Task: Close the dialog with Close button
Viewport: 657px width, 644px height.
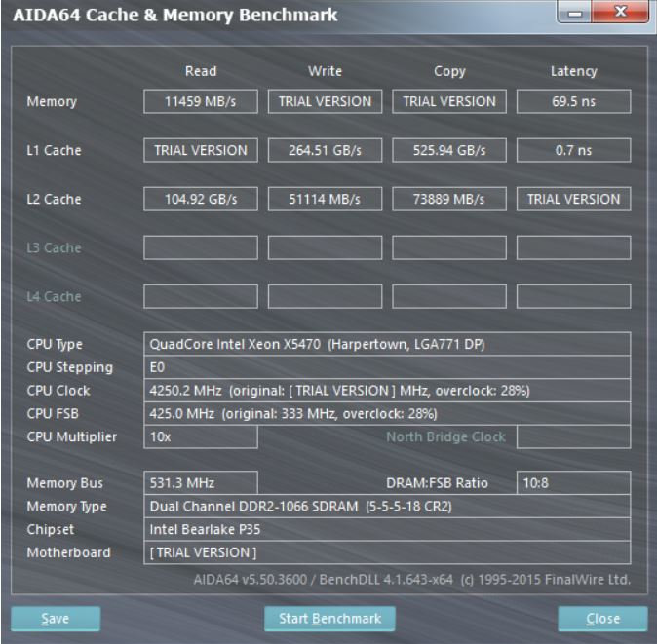Action: pyautogui.click(x=602, y=618)
